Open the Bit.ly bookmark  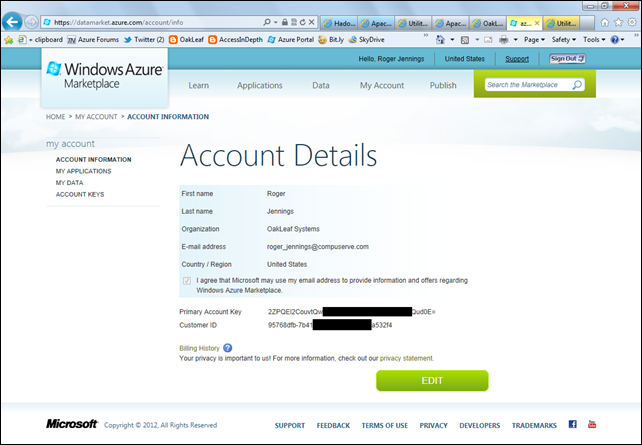point(331,40)
